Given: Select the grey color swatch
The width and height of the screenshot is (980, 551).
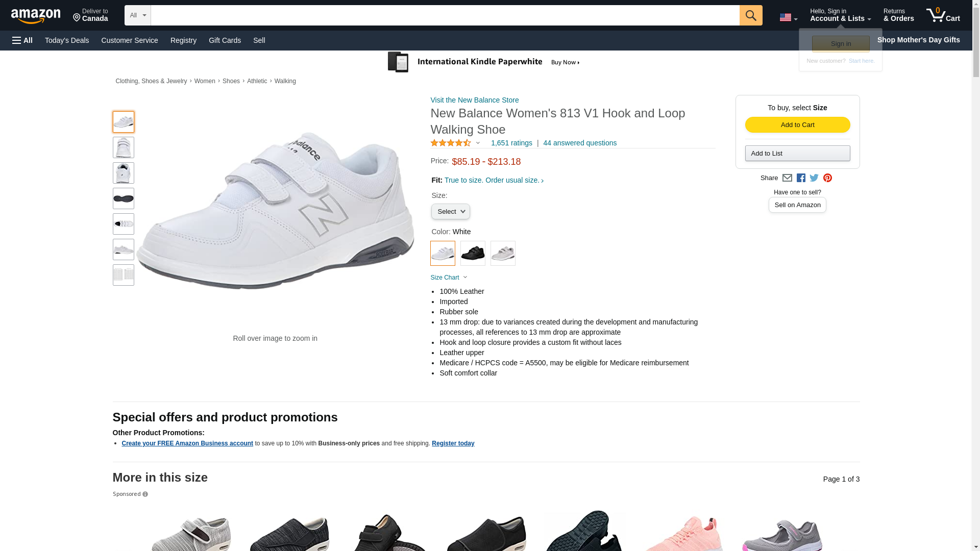Looking at the screenshot, I should click(503, 253).
